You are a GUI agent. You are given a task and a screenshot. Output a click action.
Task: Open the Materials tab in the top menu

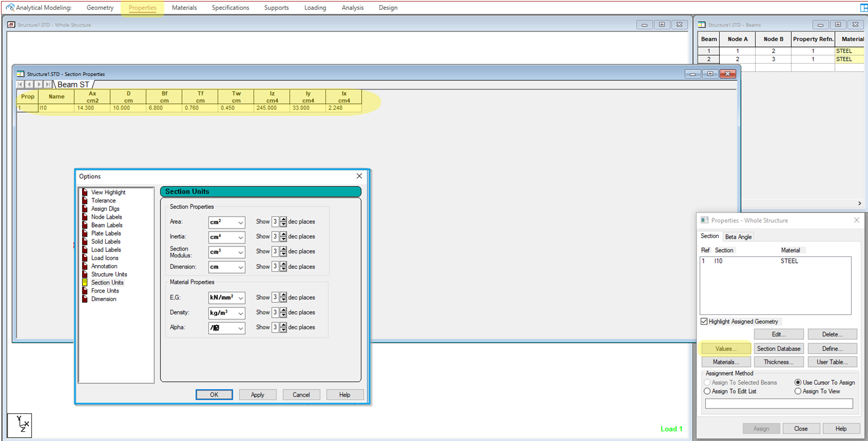point(184,8)
